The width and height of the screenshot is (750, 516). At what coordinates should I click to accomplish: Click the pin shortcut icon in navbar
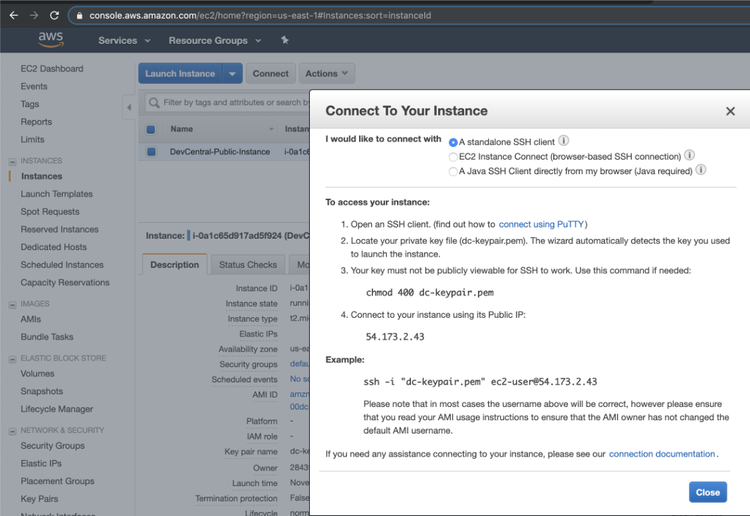pyautogui.click(x=285, y=41)
